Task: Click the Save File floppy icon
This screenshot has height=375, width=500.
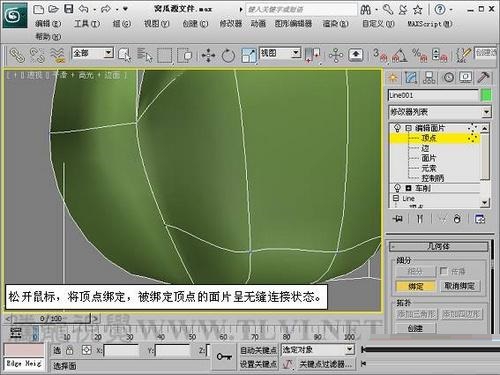Action: pyautogui.click(x=68, y=9)
